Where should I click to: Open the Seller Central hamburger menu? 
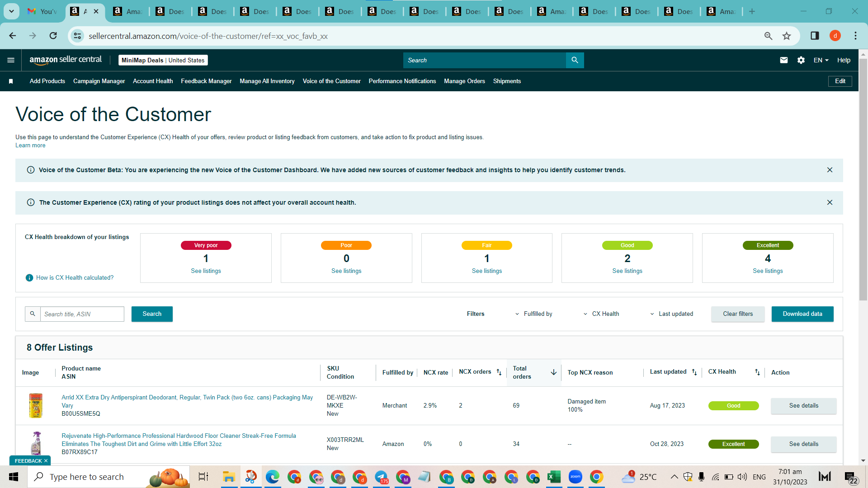11,60
